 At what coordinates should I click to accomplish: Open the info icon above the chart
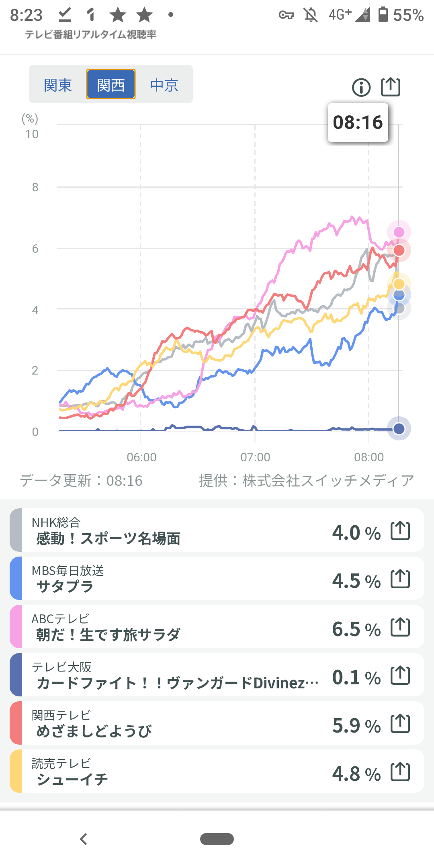pyautogui.click(x=361, y=87)
